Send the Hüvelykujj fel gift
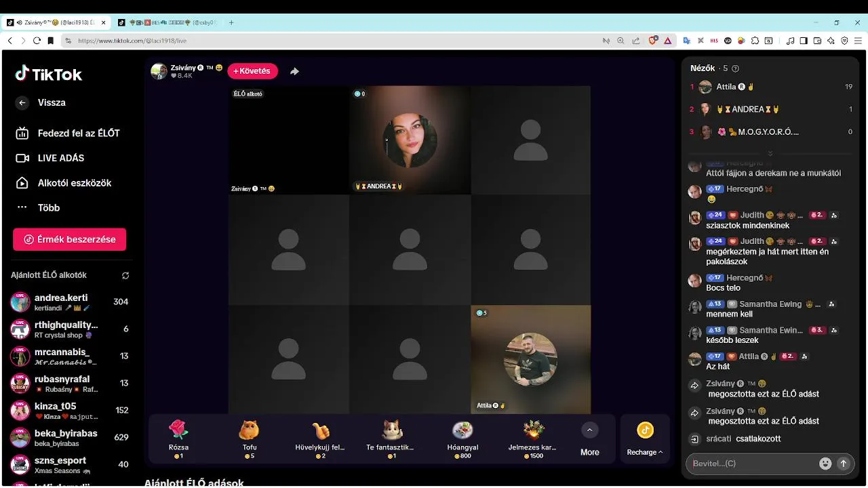The height and width of the screenshot is (488, 868). pyautogui.click(x=320, y=439)
